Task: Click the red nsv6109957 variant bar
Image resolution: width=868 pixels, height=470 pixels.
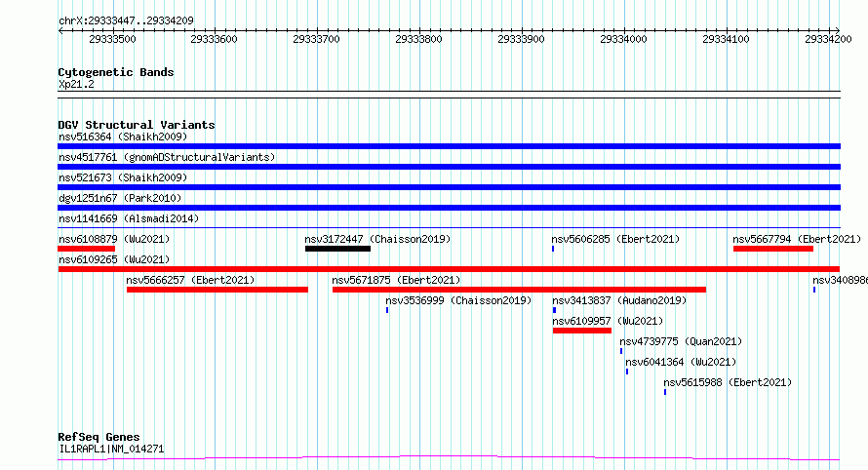Action: 582,331
